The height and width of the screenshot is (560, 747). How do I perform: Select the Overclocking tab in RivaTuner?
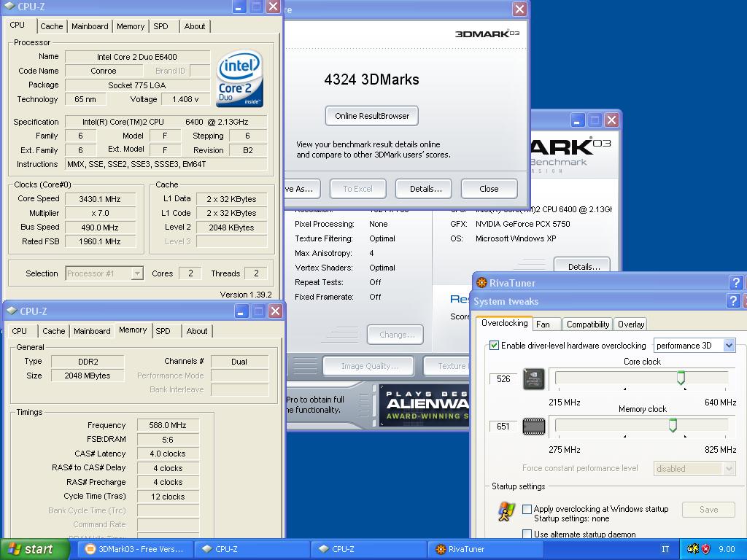point(505,323)
